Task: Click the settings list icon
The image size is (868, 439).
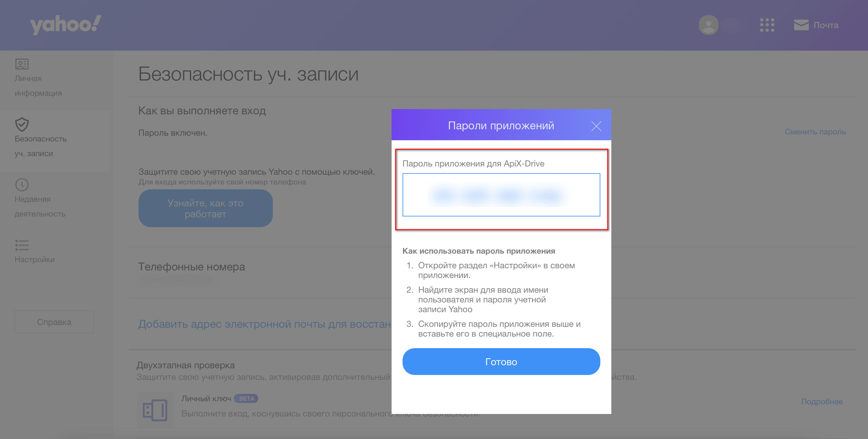Action: (22, 245)
